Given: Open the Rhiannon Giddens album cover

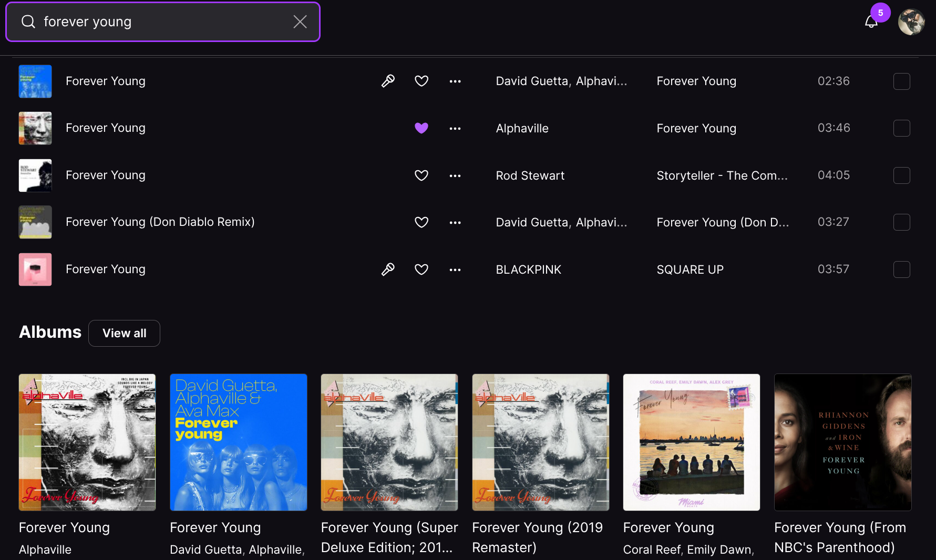Looking at the screenshot, I should pos(843,442).
